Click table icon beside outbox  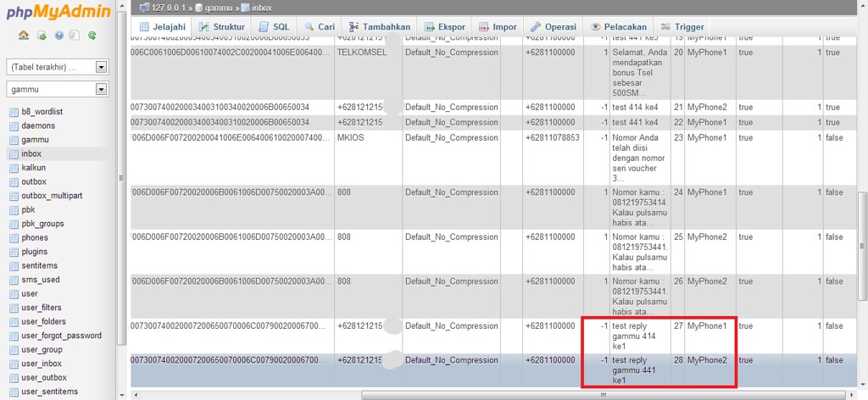14,181
